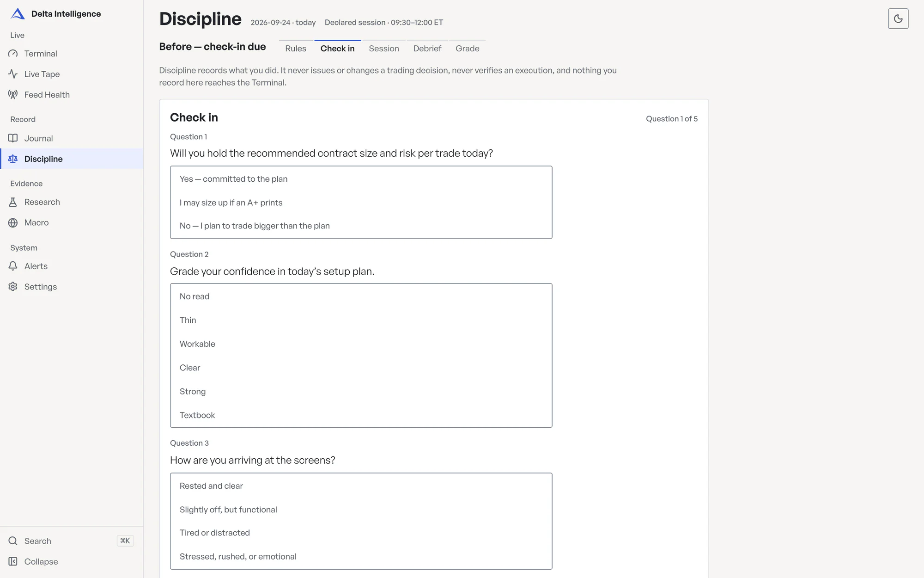This screenshot has width=924, height=578.
Task: Open the Terminal gauge icon
Action: tap(13, 54)
